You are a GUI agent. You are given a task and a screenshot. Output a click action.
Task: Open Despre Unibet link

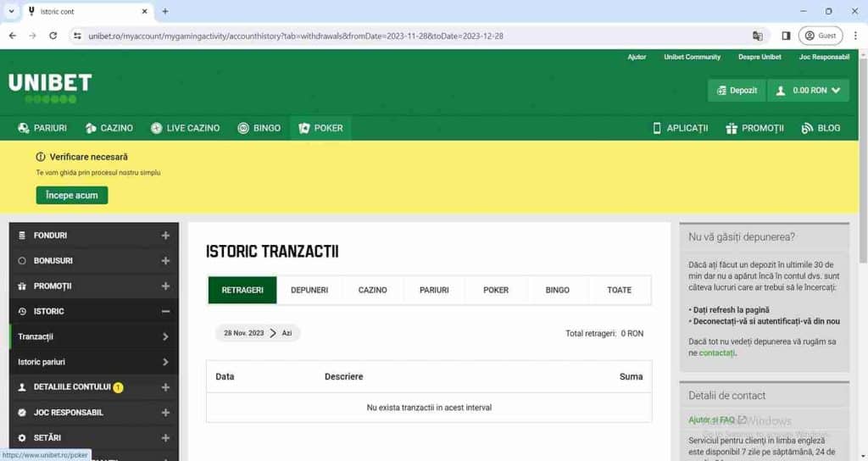point(759,57)
